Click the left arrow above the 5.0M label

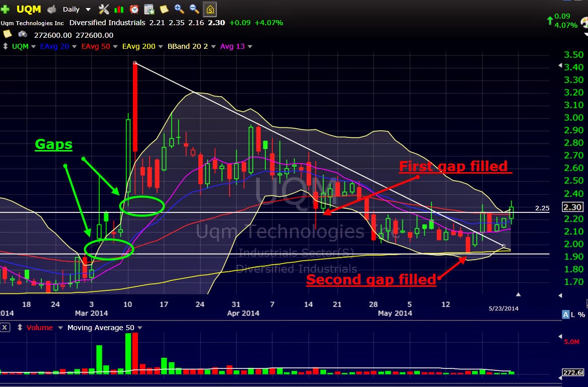coord(560,336)
